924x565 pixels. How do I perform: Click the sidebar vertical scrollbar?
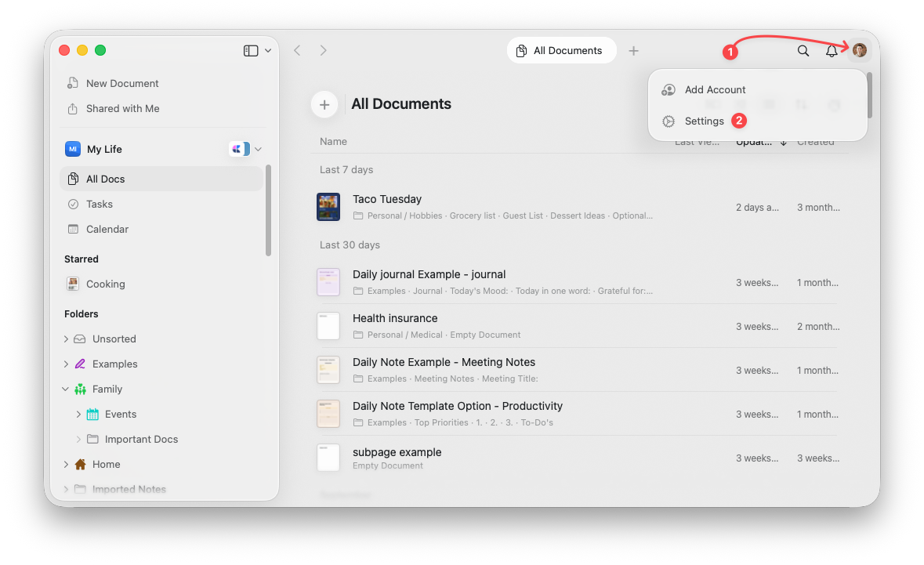pos(269,210)
